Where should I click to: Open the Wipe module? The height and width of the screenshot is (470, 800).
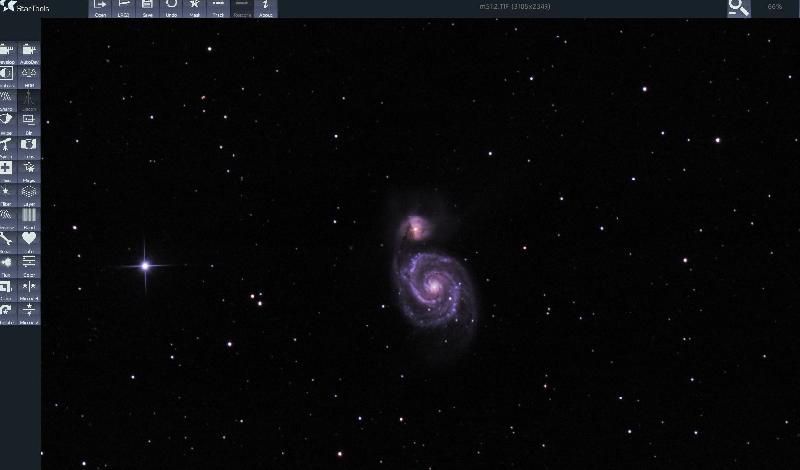click(x=7, y=124)
